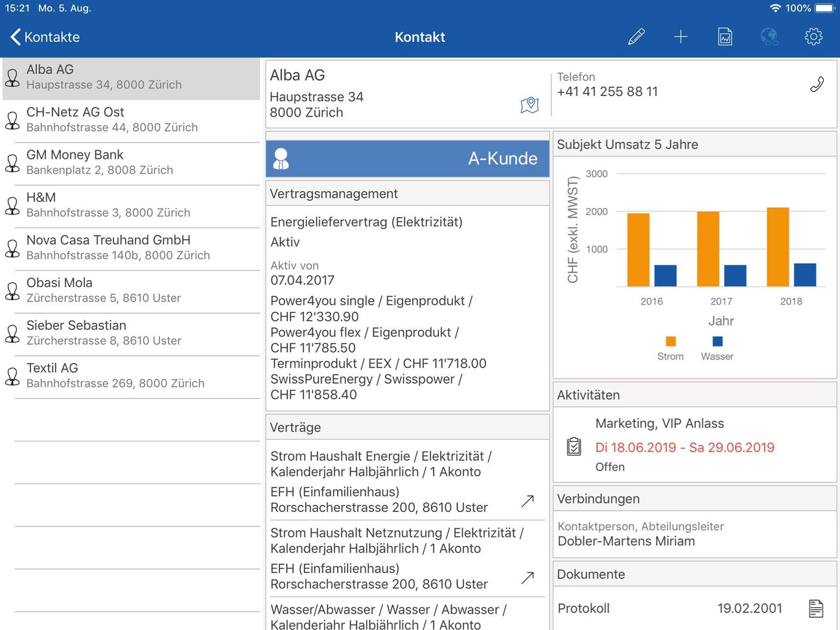Go back to Kontakte list
Screen dimensions: 840x630
pos(45,37)
